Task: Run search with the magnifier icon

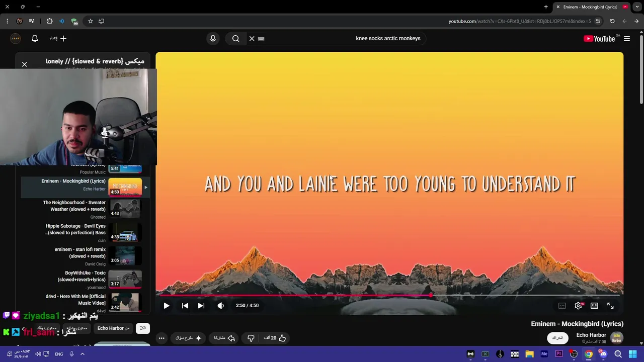Action: point(235,38)
